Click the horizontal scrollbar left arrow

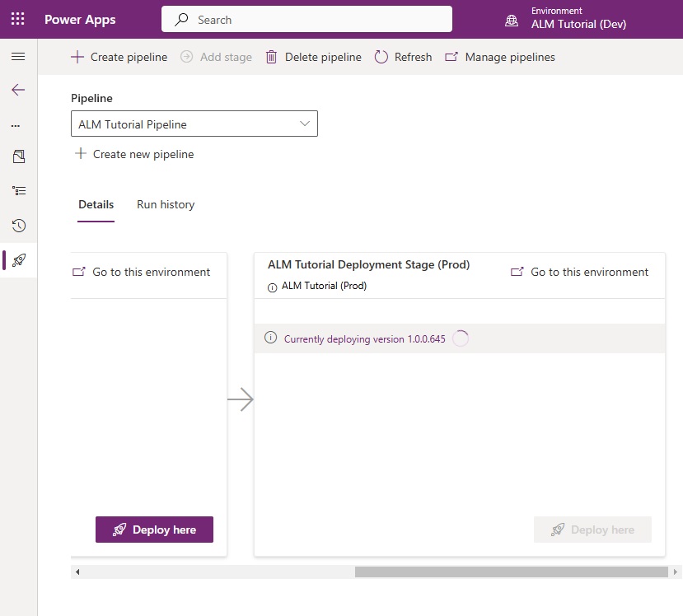pyautogui.click(x=77, y=572)
